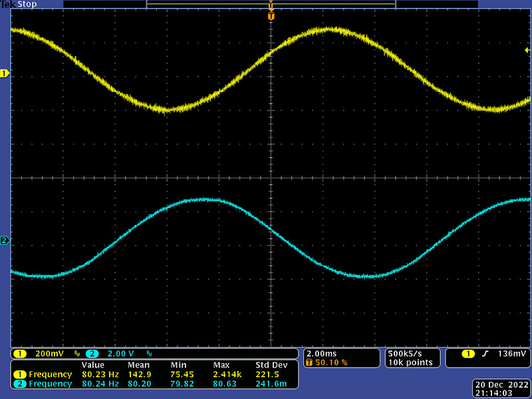Click the Min column header

[x=178, y=365]
